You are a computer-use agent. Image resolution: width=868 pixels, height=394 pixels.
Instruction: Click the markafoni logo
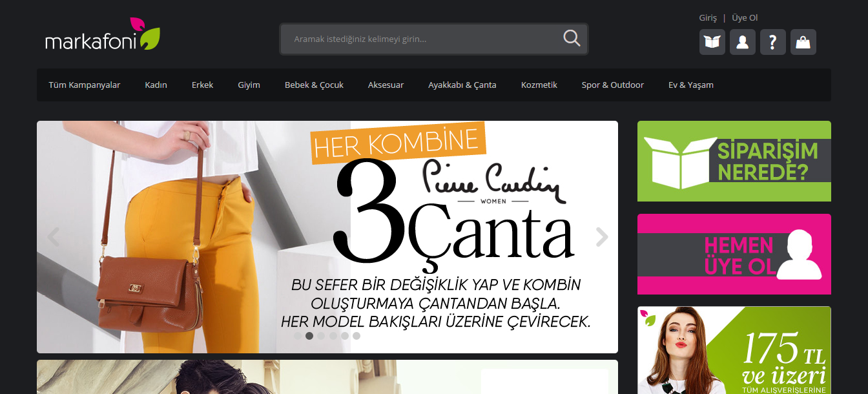click(x=102, y=35)
